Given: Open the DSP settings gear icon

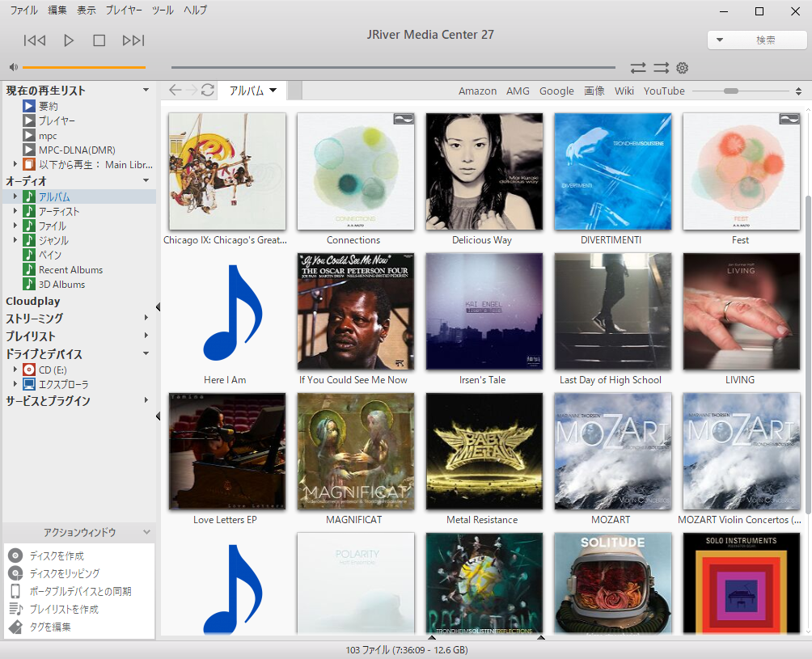Looking at the screenshot, I should coord(682,68).
